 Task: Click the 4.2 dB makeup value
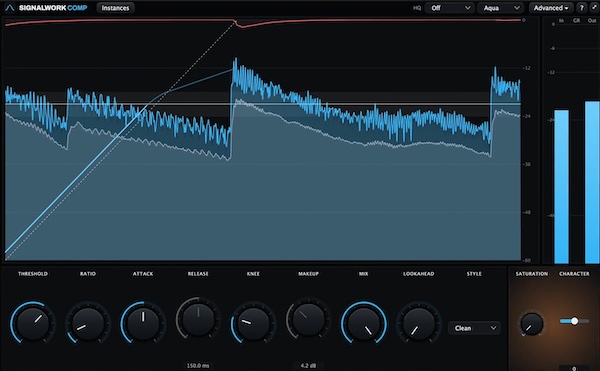pos(308,366)
